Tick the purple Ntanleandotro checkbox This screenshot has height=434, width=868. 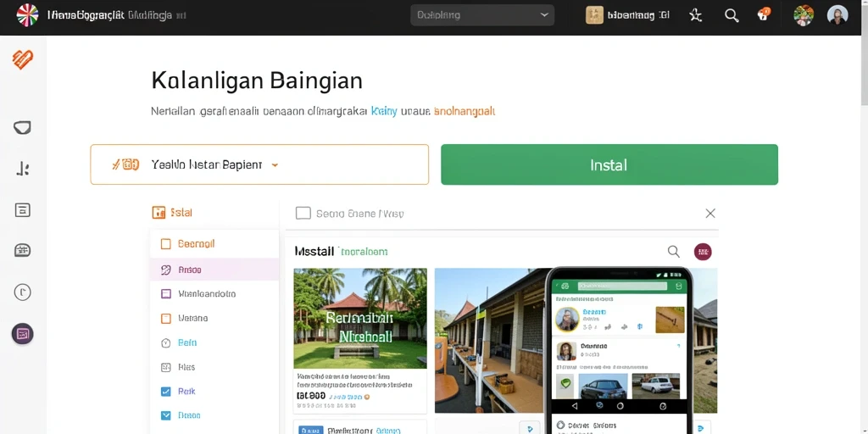(x=165, y=294)
